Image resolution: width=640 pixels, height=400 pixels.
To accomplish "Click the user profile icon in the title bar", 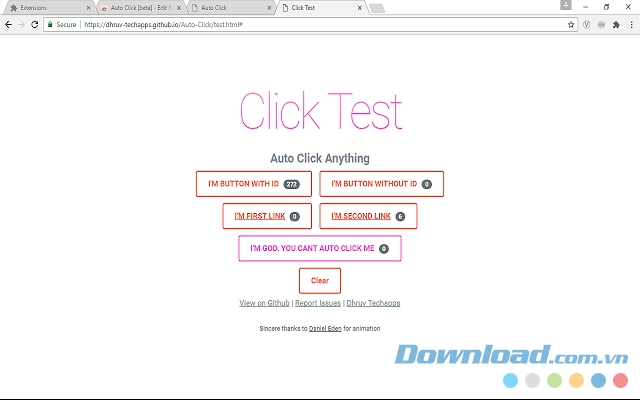I will (x=566, y=5).
